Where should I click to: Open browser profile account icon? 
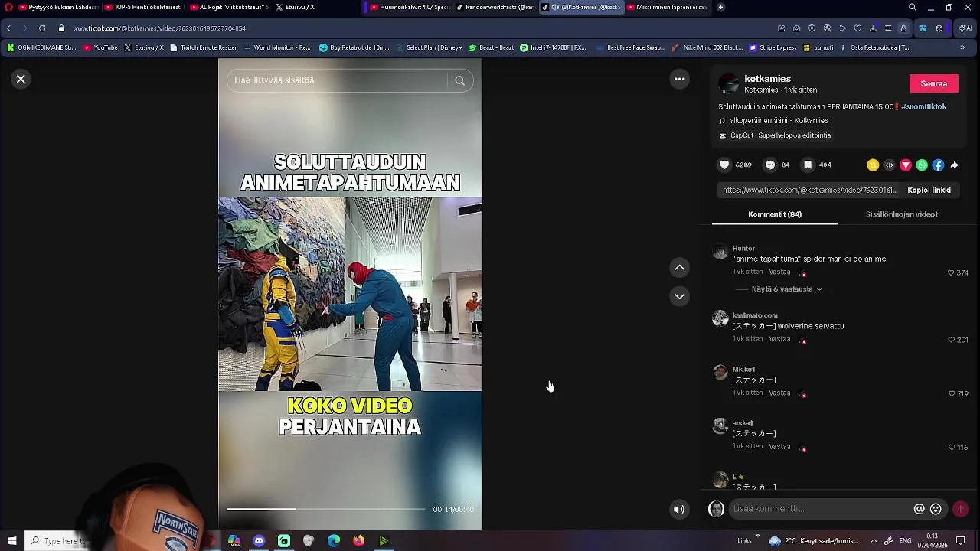(x=903, y=28)
